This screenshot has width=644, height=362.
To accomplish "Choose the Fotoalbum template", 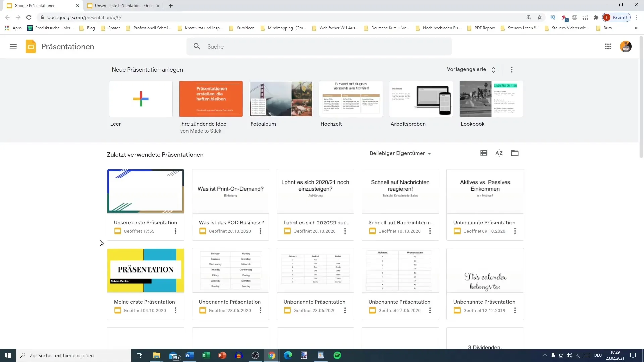I will click(x=281, y=99).
